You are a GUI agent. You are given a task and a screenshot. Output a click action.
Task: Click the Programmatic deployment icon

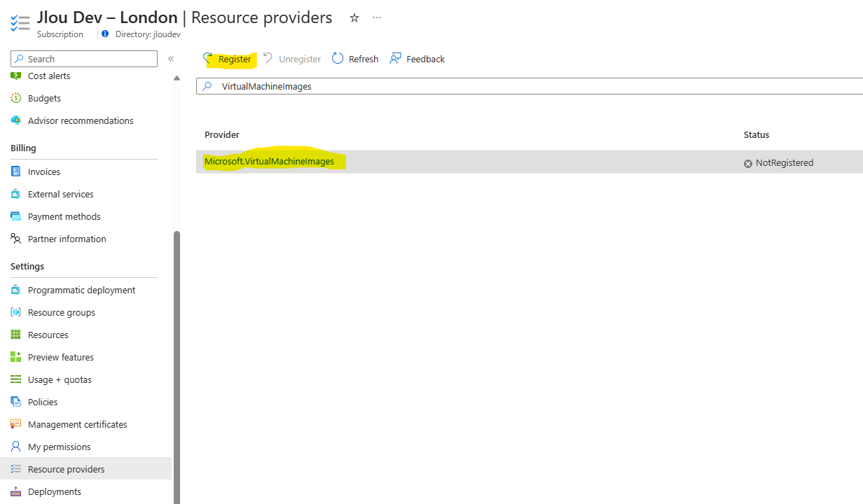pos(16,290)
